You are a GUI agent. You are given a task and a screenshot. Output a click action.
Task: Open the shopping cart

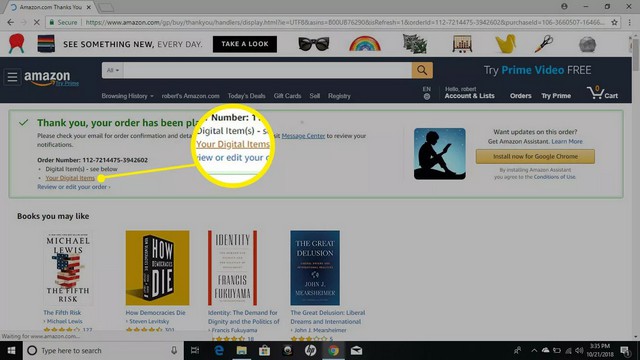click(602, 93)
